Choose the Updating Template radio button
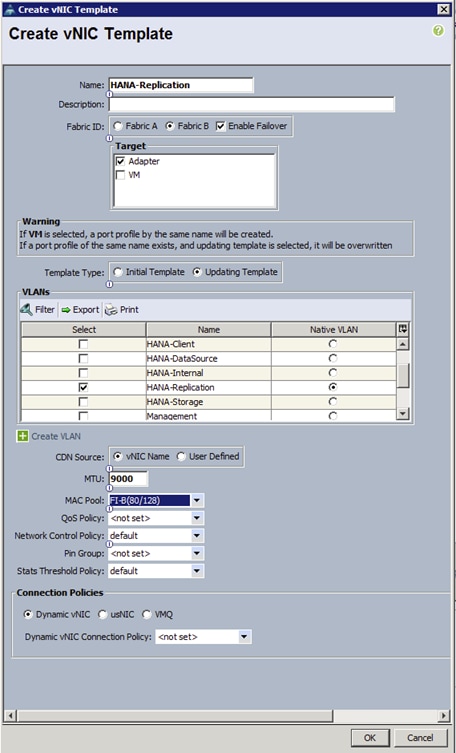 coord(197,272)
